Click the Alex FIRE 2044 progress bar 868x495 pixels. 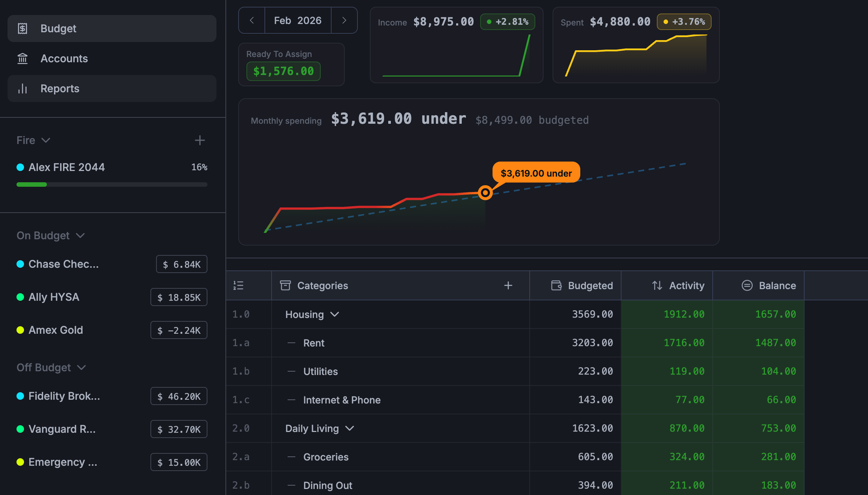[112, 184]
